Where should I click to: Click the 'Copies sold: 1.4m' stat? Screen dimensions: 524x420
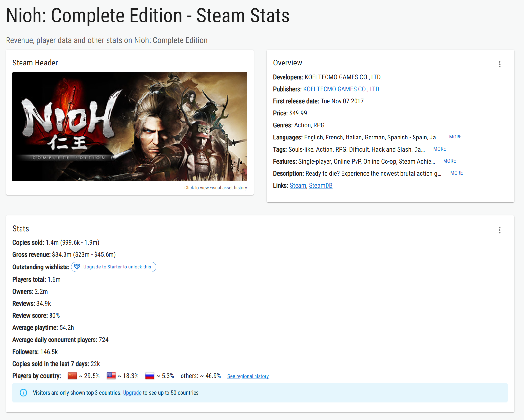point(56,243)
